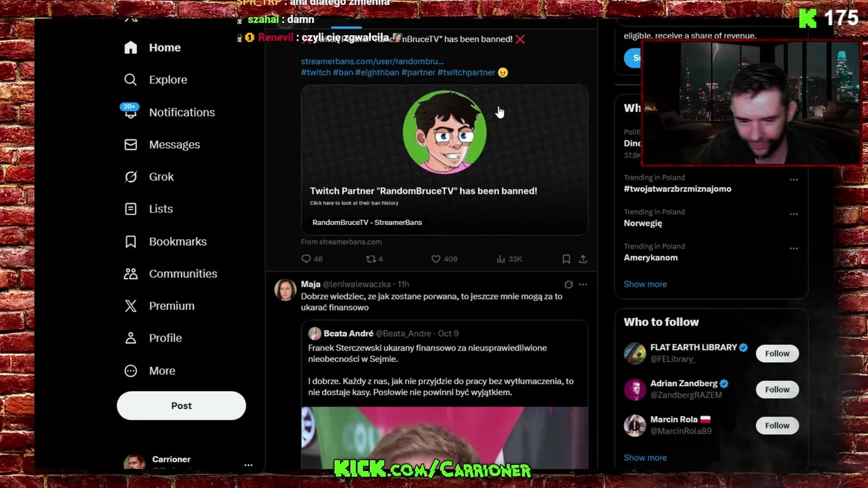Open the quoted post image

[x=445, y=438]
